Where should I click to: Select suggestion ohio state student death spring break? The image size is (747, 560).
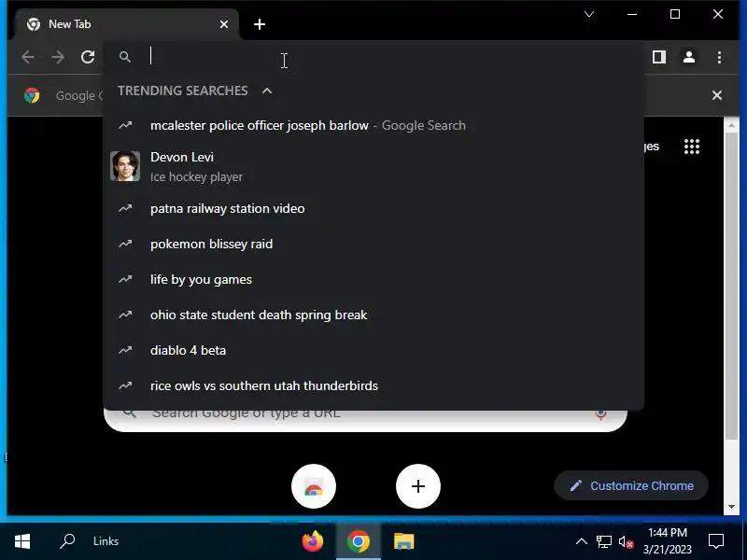[x=373, y=315]
